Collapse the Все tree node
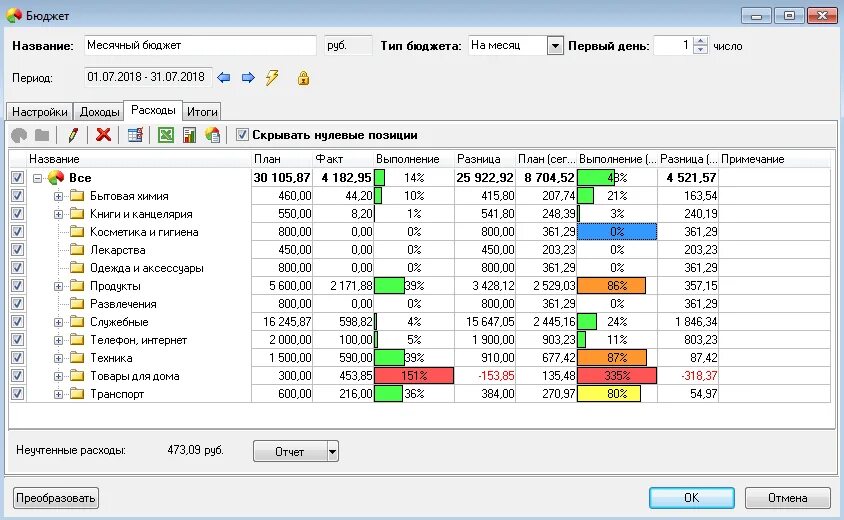This screenshot has height=520, width=844. click(x=37, y=178)
